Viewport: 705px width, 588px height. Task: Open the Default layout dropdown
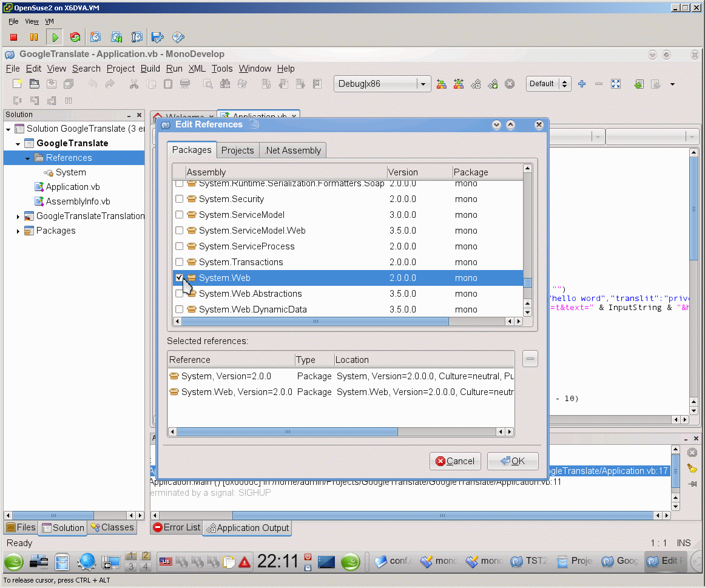click(548, 84)
